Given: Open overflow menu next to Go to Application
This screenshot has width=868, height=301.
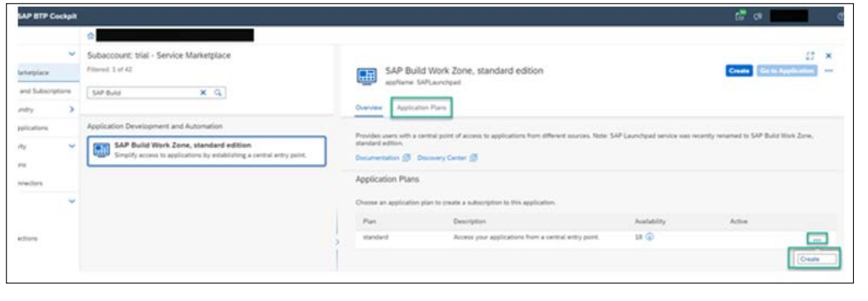Looking at the screenshot, I should click(829, 71).
